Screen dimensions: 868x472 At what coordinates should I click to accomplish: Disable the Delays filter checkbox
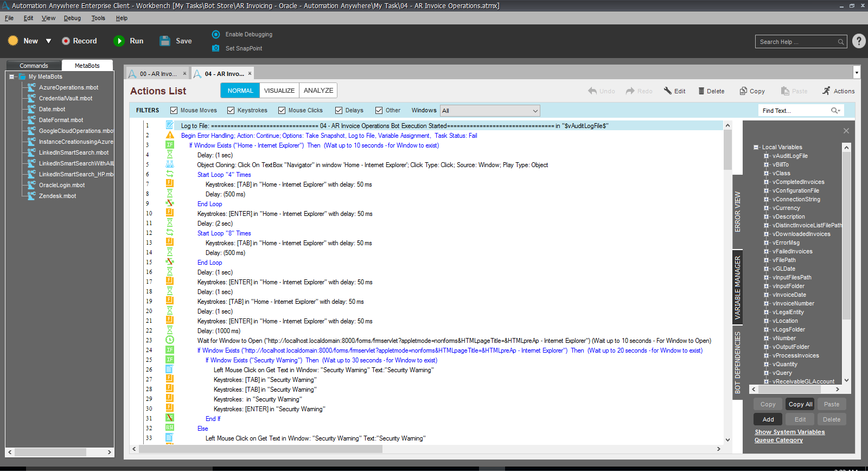339,111
